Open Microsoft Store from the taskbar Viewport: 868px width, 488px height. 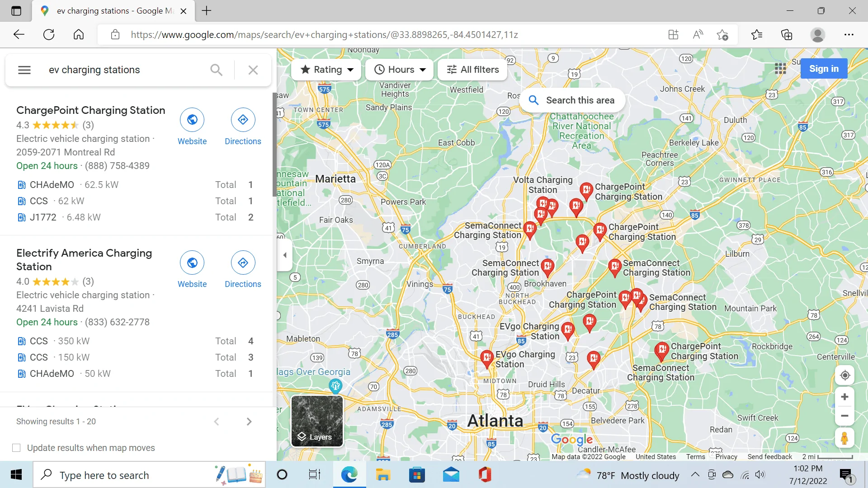click(x=417, y=475)
